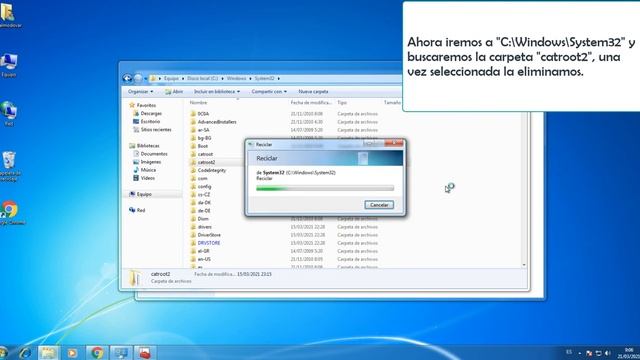Screen dimensions: 640x360
Task: Go back with the Explorer Back arrow
Action: click(127, 78)
